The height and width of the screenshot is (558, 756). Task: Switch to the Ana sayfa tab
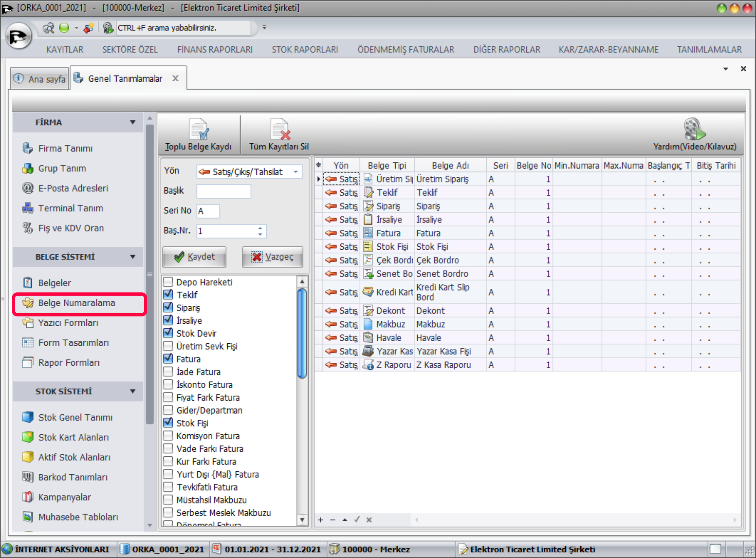coord(40,78)
